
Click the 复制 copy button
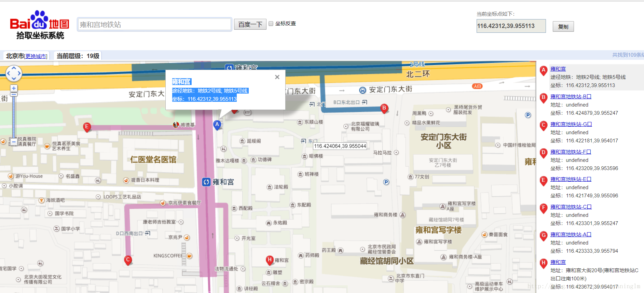click(563, 26)
